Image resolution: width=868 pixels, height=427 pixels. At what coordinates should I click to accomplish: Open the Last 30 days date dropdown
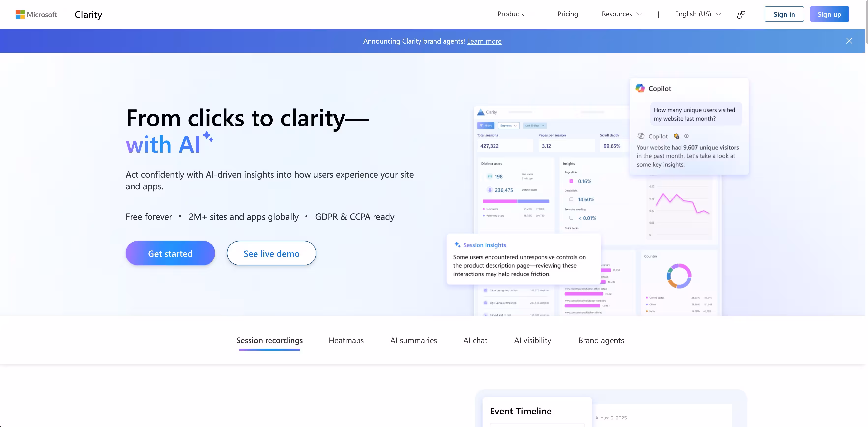[535, 126]
